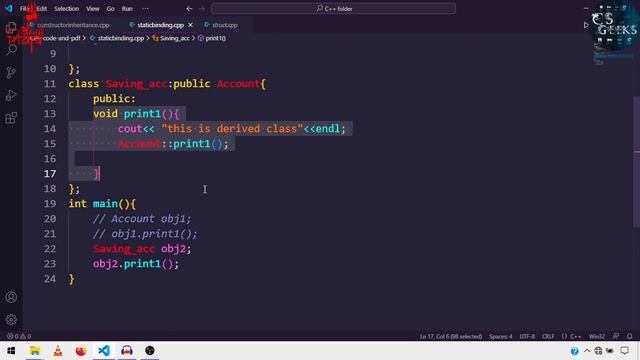This screenshot has height=360, width=640.
Task: Change end of line sequence CRLF
Action: point(548,336)
